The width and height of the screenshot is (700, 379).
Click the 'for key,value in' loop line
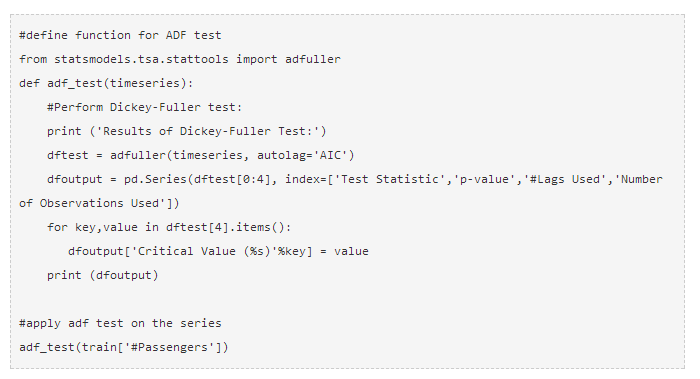point(103,227)
